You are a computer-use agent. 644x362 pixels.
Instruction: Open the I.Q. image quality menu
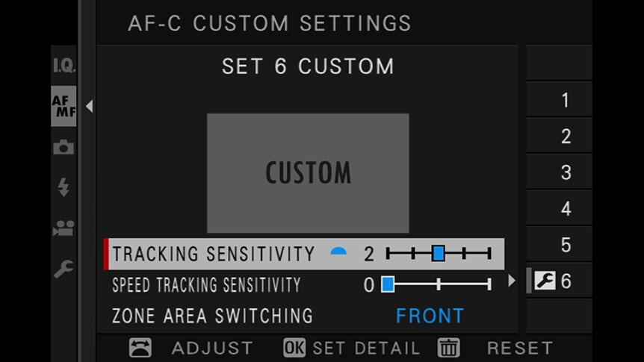(x=64, y=65)
